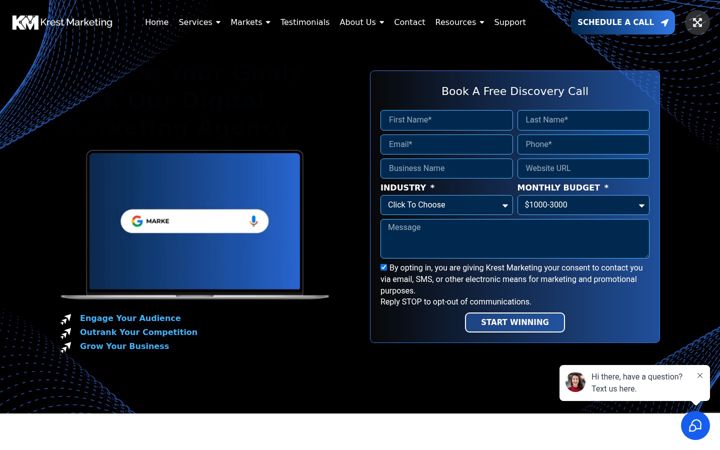The image size is (720, 450).
Task: Click the Book A Free Discovery Call heading
Action: pos(514,91)
